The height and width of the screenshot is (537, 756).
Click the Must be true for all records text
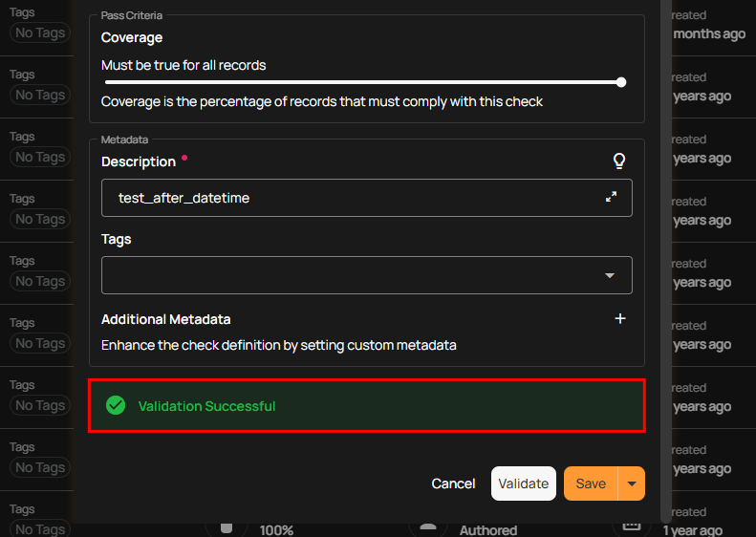coord(184,65)
